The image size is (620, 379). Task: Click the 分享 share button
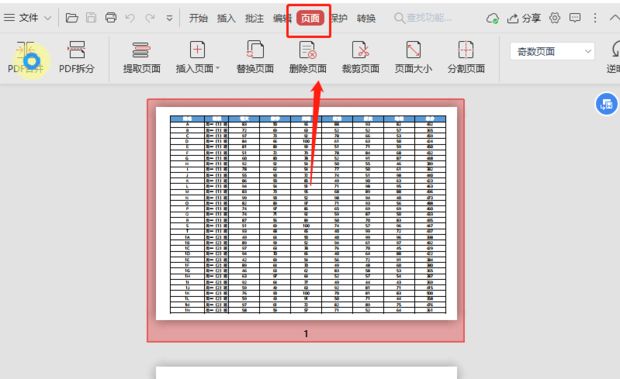click(524, 18)
